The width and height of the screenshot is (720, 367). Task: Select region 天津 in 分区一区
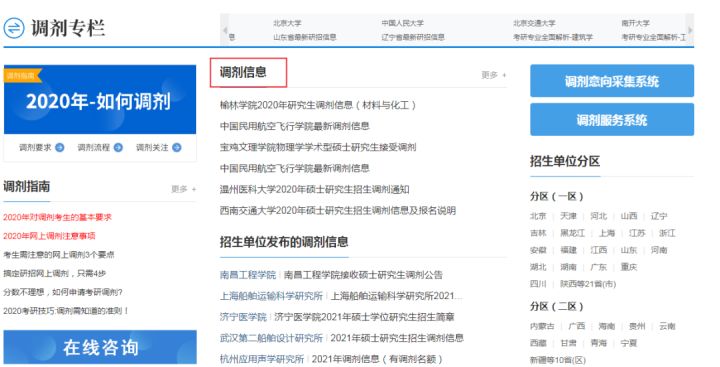pyautogui.click(x=568, y=216)
